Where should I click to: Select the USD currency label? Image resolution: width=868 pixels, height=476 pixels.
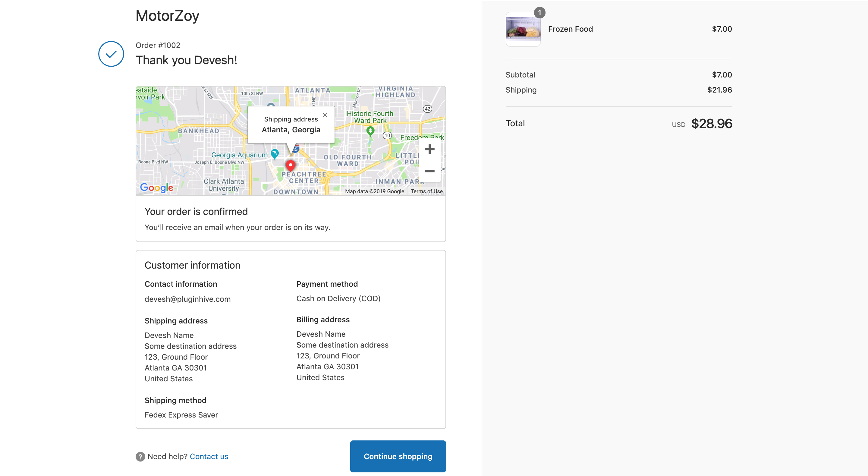[678, 125]
